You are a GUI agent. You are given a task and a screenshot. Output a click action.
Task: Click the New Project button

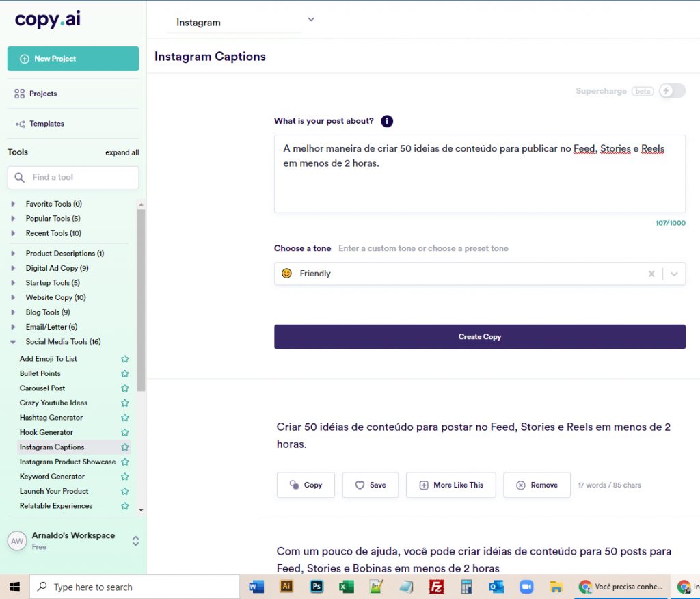(x=72, y=59)
